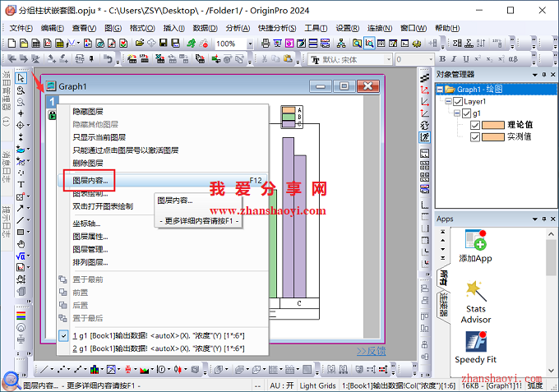Click the Greek alpha-beta symbol button
This screenshot has width=559, height=392.
[513, 59]
